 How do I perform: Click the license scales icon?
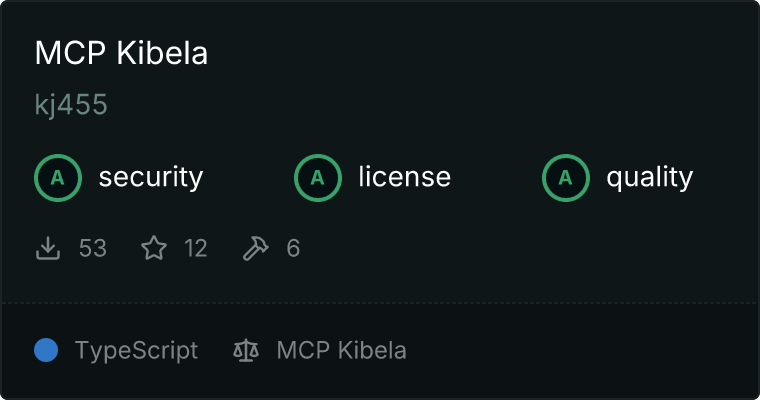point(245,351)
